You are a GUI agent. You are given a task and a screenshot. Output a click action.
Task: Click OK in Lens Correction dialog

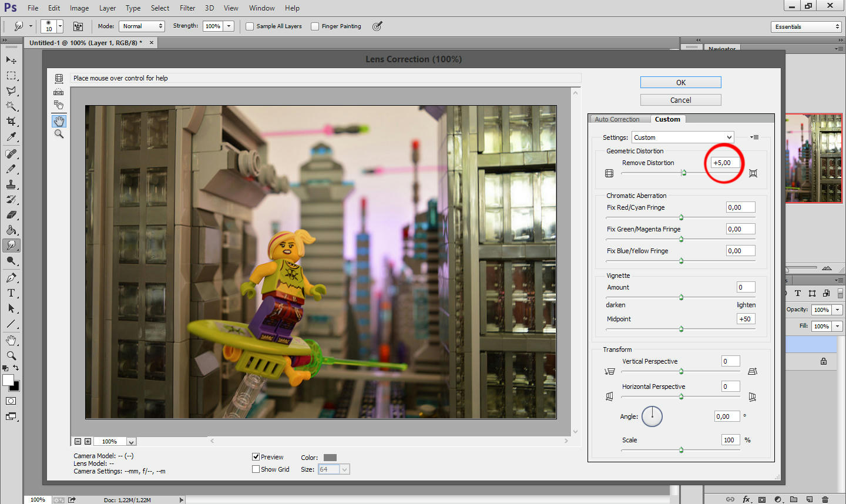(681, 82)
